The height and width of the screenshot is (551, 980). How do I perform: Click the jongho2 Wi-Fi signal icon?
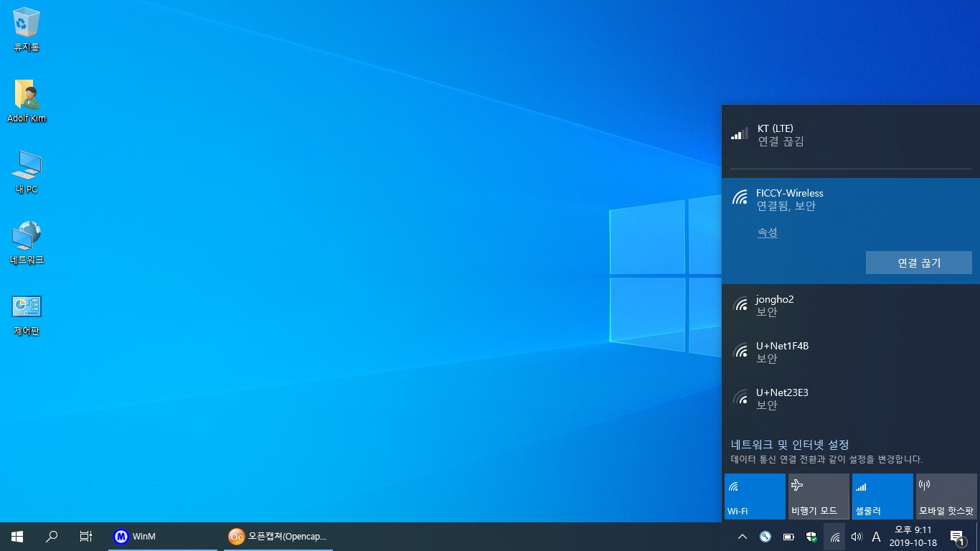click(740, 304)
